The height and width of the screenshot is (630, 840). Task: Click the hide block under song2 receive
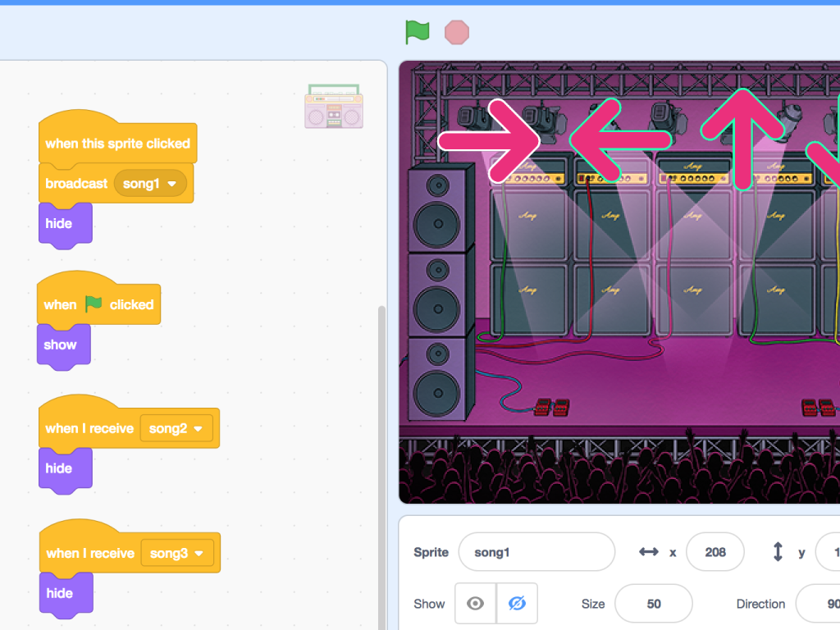(x=65, y=470)
